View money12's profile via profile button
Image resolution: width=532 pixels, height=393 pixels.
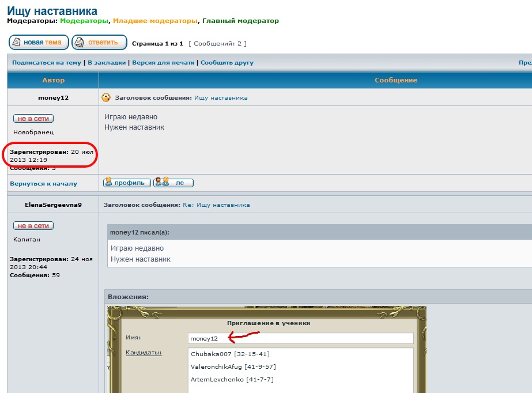(127, 183)
